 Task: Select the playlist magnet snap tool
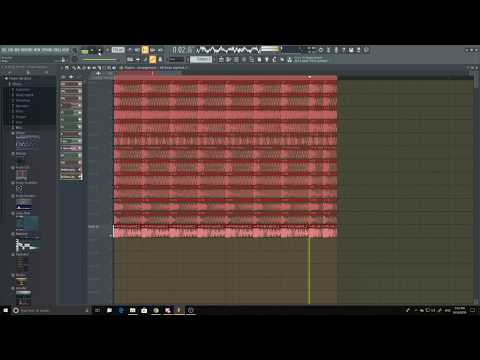66,68
